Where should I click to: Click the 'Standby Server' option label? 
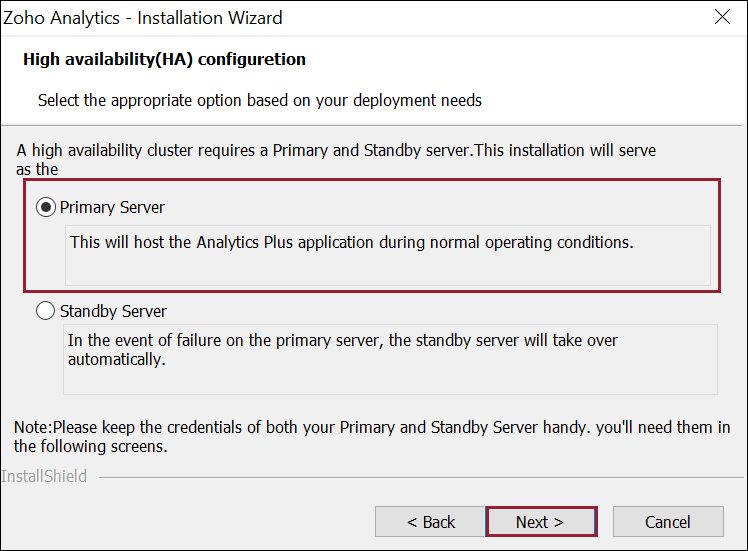pyautogui.click(x=113, y=311)
